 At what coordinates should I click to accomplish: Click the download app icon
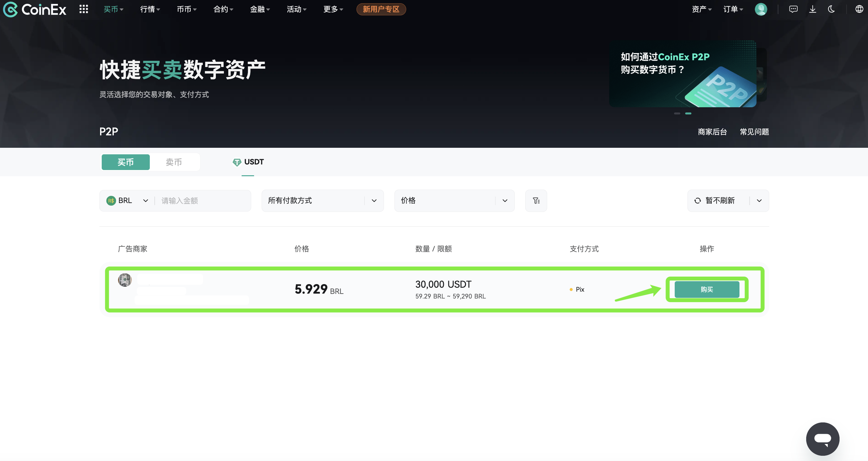[812, 9]
